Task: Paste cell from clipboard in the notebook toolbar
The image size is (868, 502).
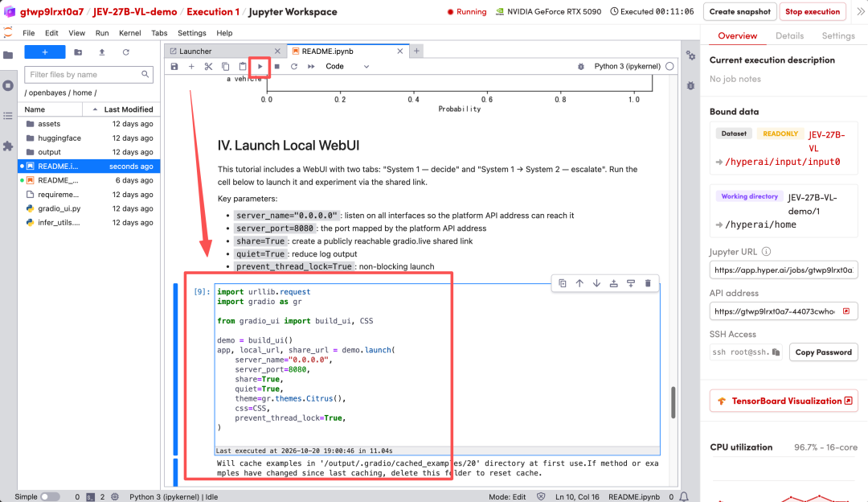Action: 243,67
